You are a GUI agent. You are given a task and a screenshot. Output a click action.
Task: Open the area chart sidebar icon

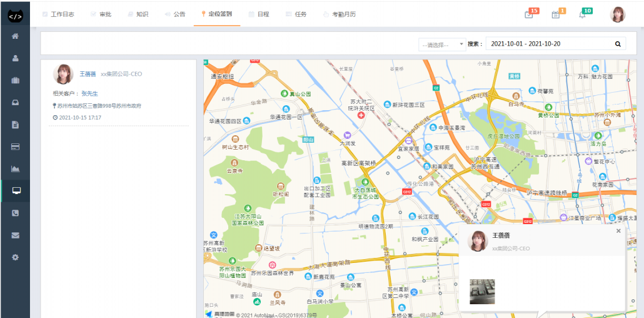coord(15,168)
